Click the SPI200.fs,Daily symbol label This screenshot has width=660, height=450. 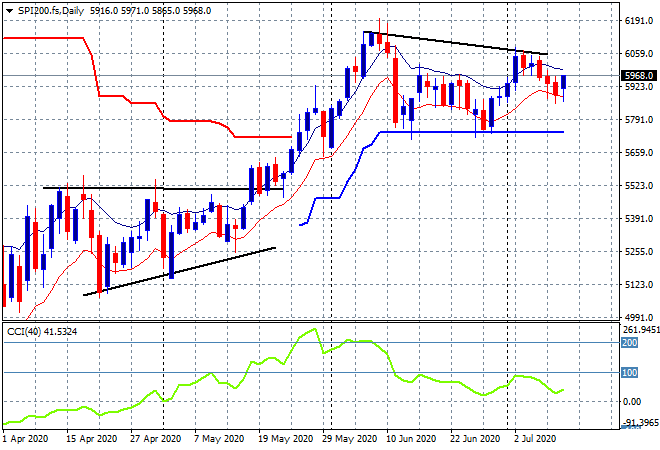tap(51, 11)
